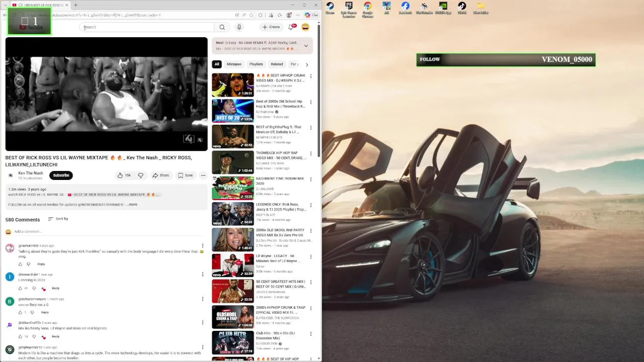This screenshot has height=362, width=644.
Task: Like the video with 15k likes
Action: pos(124,175)
